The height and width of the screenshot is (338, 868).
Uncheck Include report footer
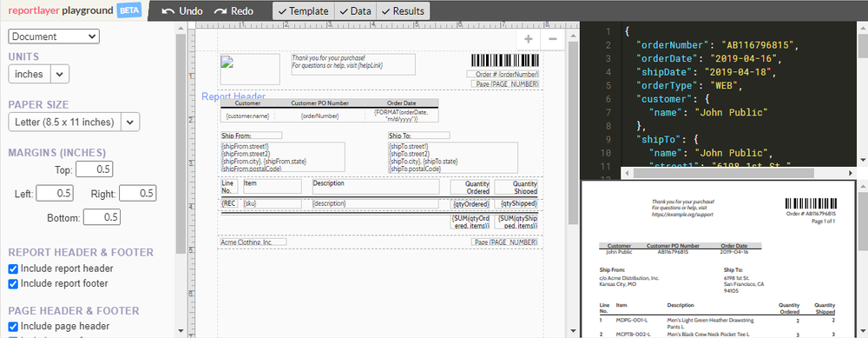coord(13,284)
